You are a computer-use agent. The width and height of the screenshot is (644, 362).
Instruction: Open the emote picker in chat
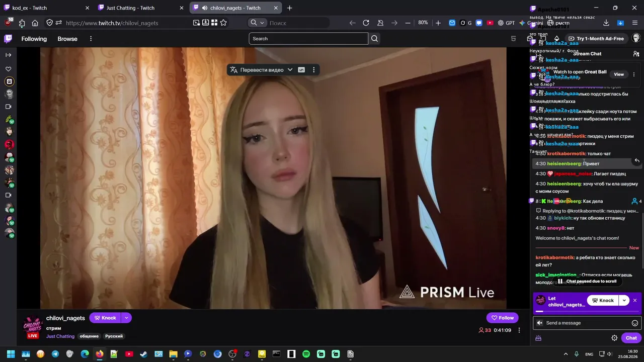pos(635,323)
